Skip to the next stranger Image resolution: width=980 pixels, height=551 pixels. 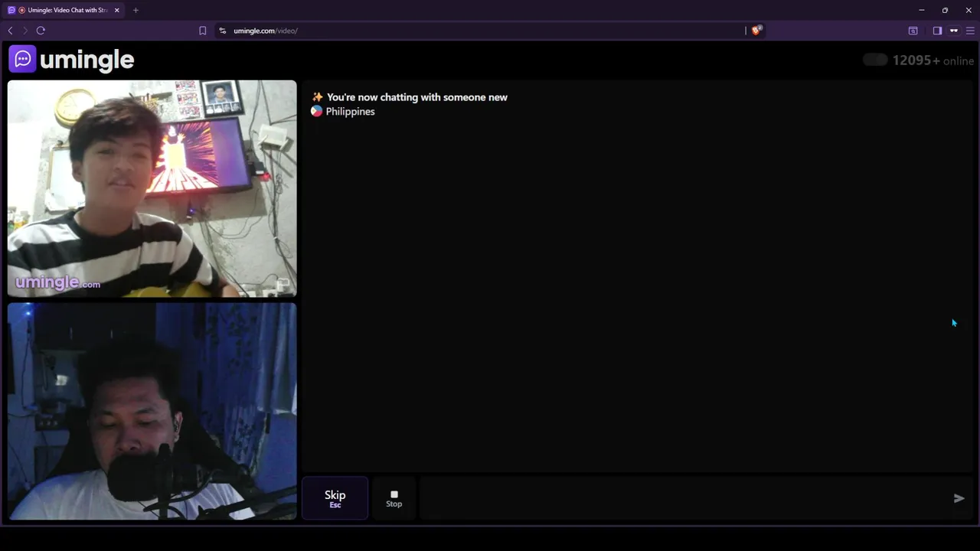click(x=335, y=498)
